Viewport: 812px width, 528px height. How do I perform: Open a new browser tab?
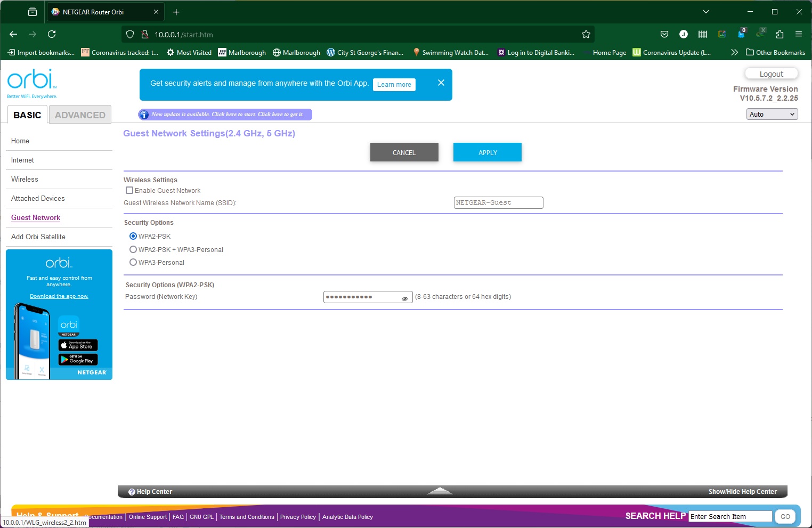[176, 12]
